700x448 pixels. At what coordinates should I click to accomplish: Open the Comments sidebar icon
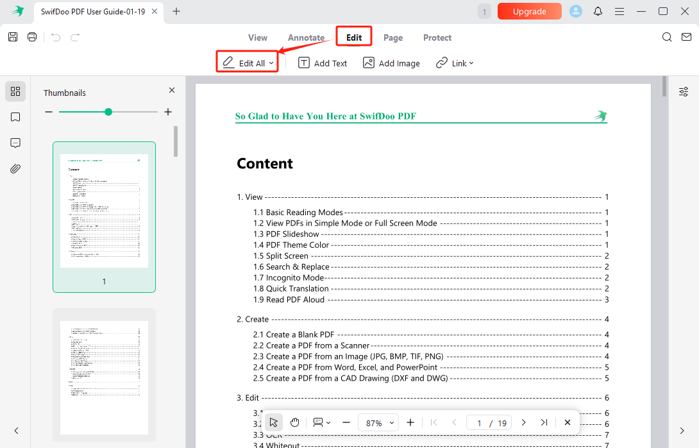tap(16, 143)
